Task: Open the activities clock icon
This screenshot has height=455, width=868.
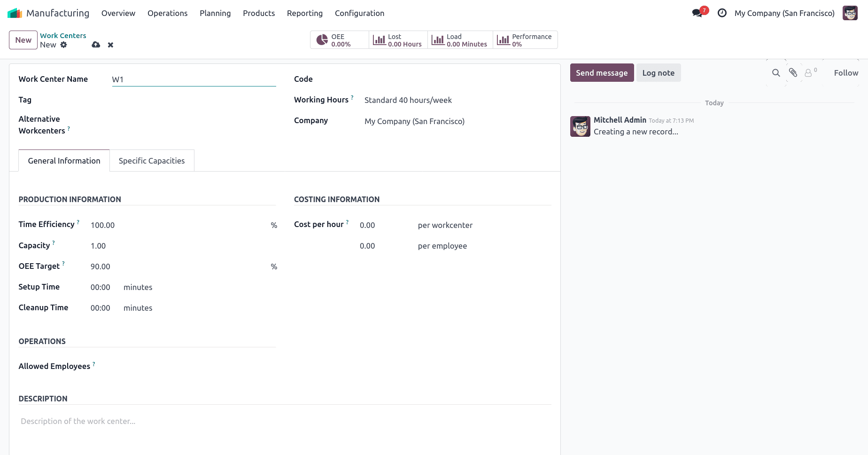Action: [x=722, y=13]
